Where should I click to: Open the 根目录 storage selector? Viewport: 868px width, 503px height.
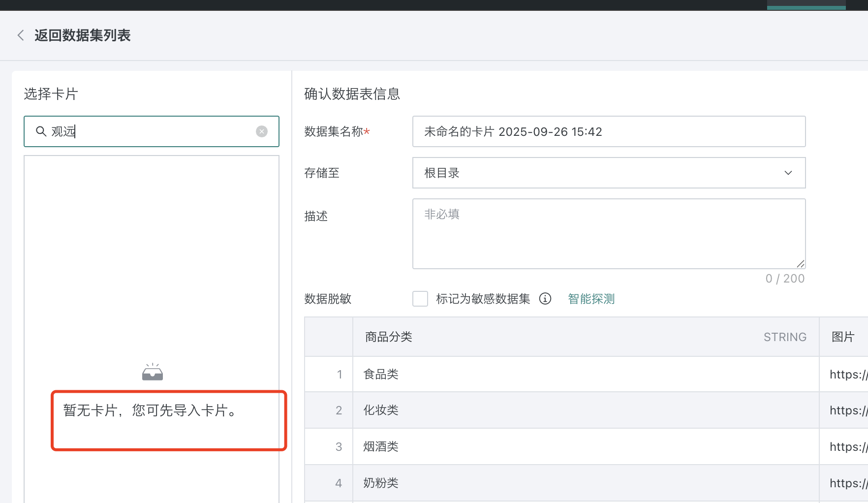(x=590, y=173)
